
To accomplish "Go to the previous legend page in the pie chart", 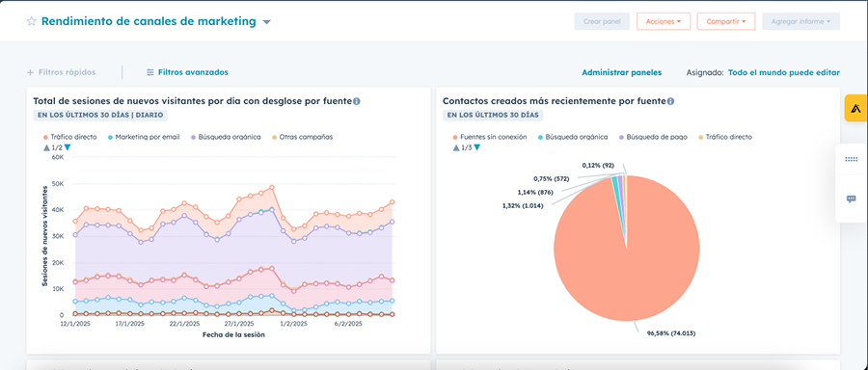I will pos(456,147).
